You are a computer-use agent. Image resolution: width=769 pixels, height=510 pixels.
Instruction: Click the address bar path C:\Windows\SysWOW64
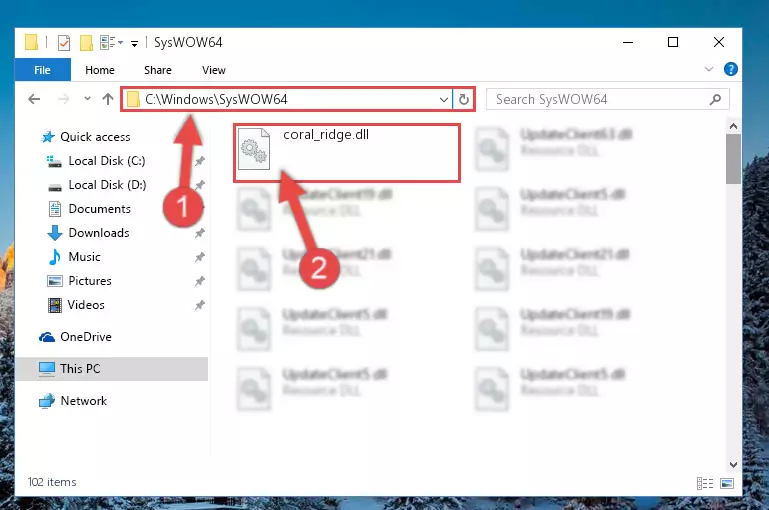click(216, 100)
